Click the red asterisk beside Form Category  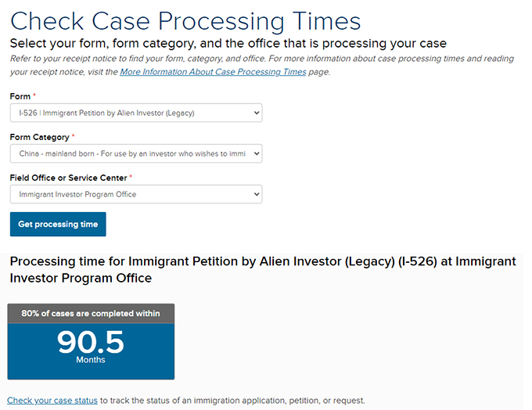coord(73,135)
